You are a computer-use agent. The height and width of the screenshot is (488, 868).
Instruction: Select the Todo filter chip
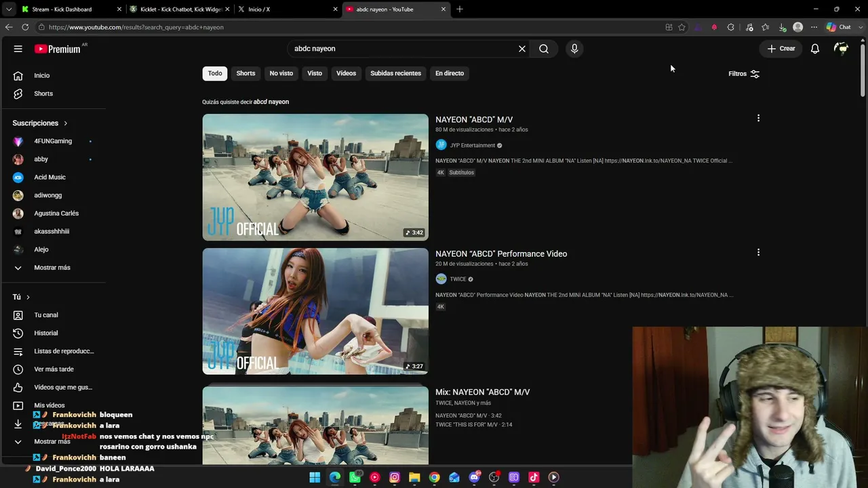pos(215,73)
